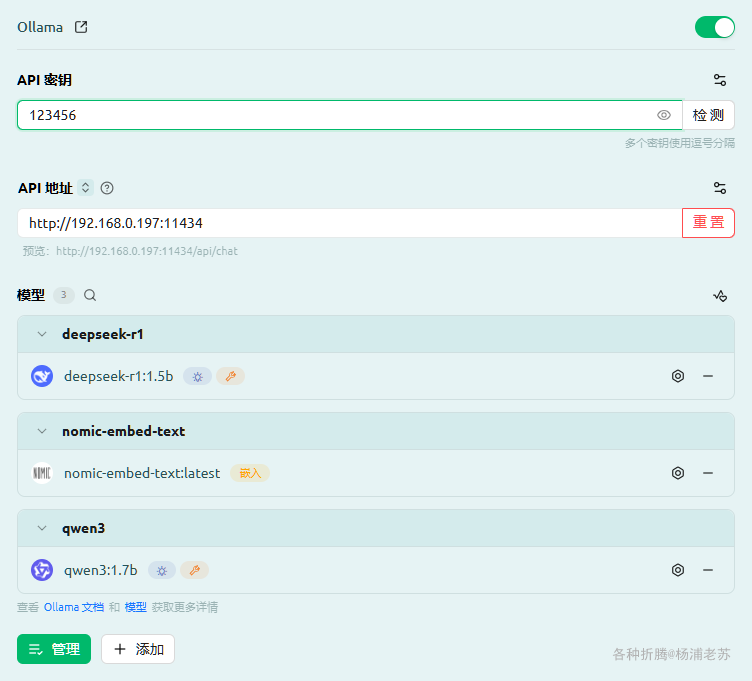Collapse the deepseek-r1 group
Screen dimensions: 752x681
42,334
